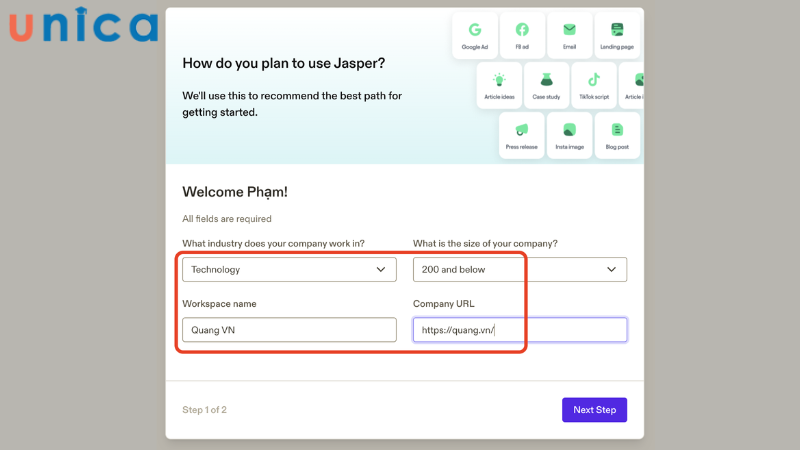800x450 pixels.
Task: Click the Step 1 of 2 indicator
Action: (204, 410)
